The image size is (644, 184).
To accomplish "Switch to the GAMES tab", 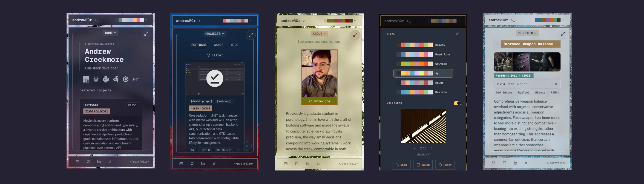I will (218, 45).
